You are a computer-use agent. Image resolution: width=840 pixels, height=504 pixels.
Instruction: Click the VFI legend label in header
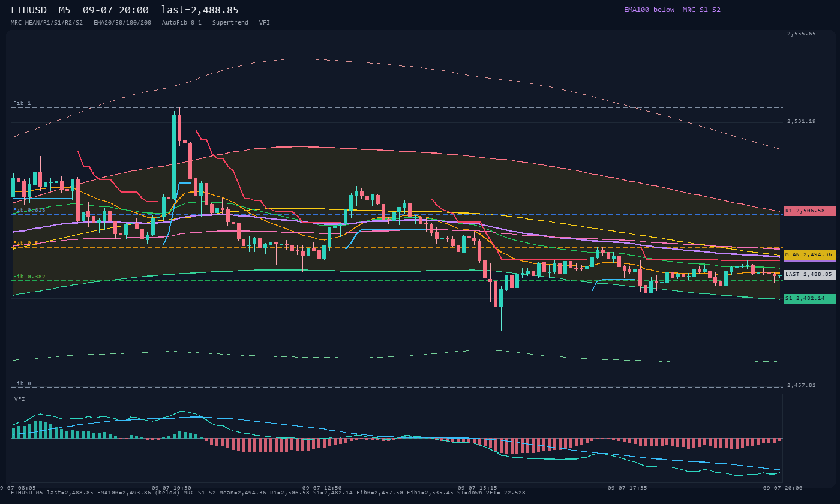(x=265, y=22)
